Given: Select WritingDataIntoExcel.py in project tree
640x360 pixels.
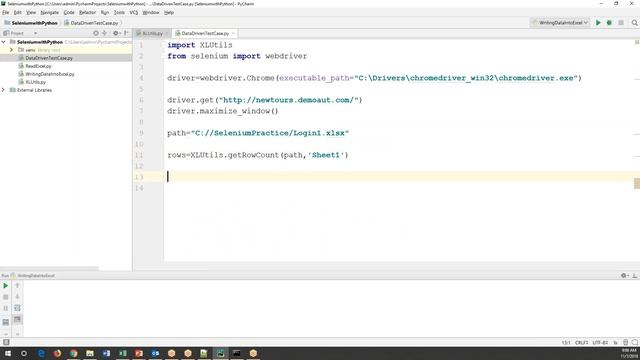Looking at the screenshot, I should [x=50, y=74].
